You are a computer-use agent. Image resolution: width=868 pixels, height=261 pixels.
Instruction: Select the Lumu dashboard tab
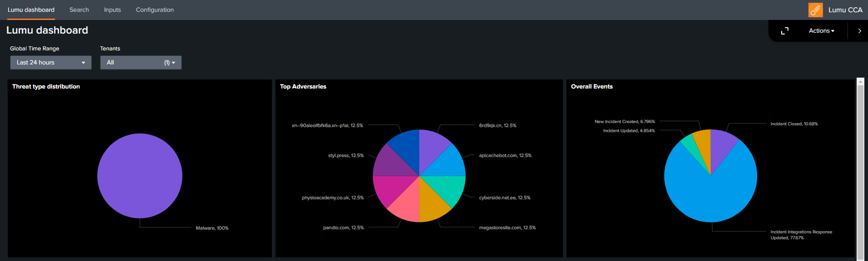31,10
